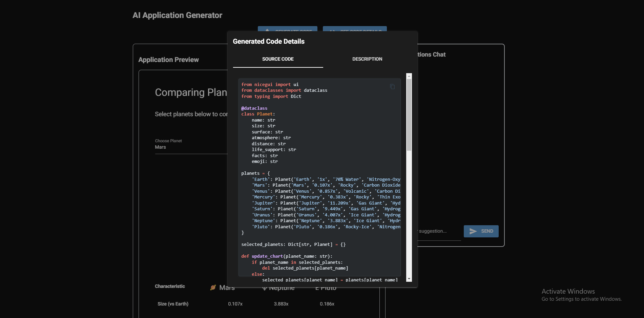Click the "surface: str" field line
Image resolution: width=644 pixels, height=318 pixels.
tap(267, 132)
